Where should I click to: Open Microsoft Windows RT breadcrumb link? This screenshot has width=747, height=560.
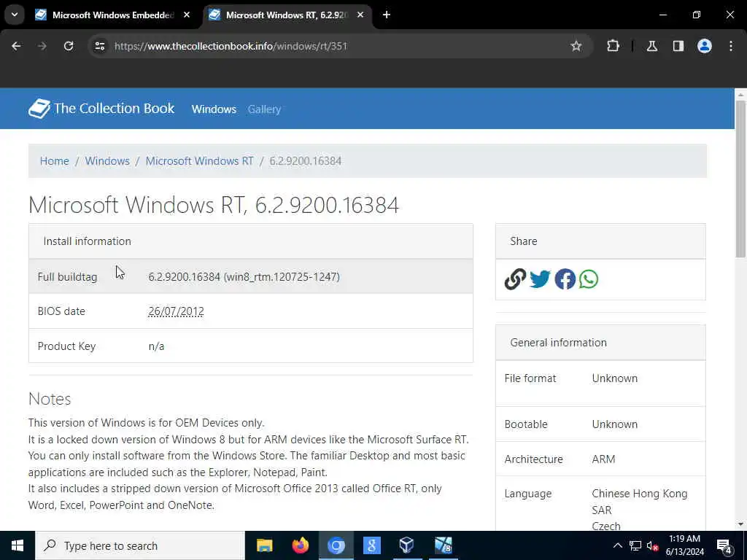199,161
